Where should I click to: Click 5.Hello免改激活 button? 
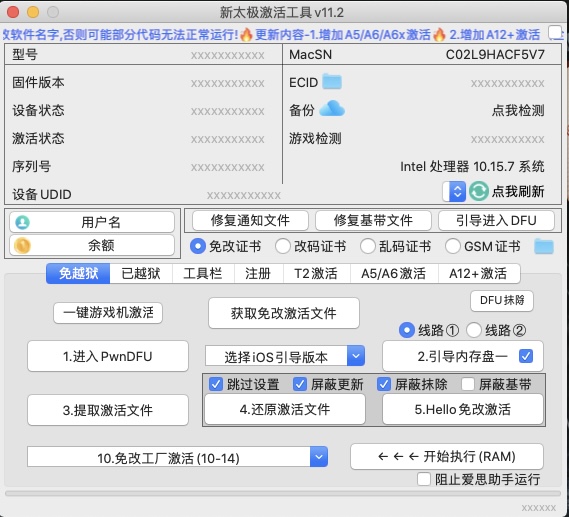(x=463, y=409)
